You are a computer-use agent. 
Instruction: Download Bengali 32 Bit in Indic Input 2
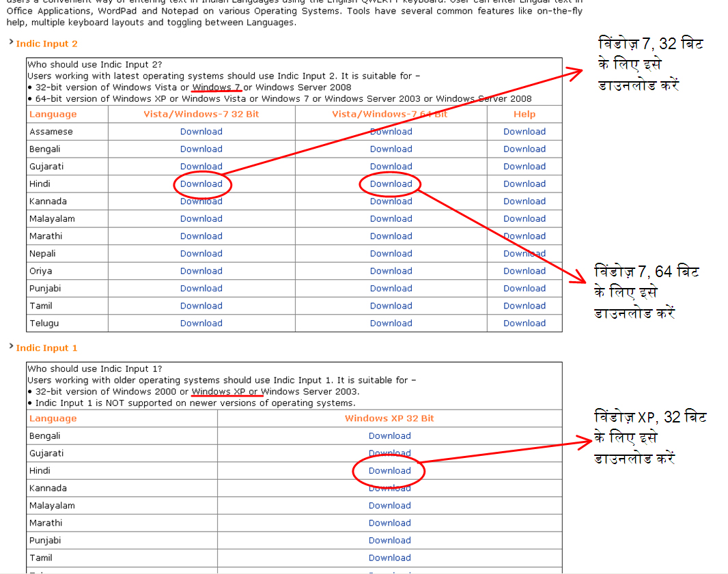point(201,149)
